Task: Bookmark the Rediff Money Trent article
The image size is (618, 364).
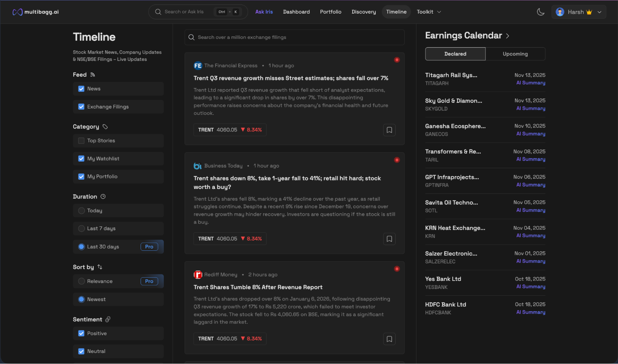Action: click(x=389, y=339)
